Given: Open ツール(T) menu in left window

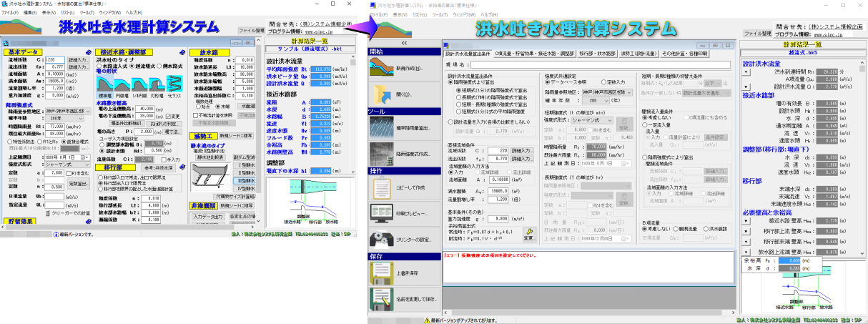Looking at the screenshot, I should point(87,14).
